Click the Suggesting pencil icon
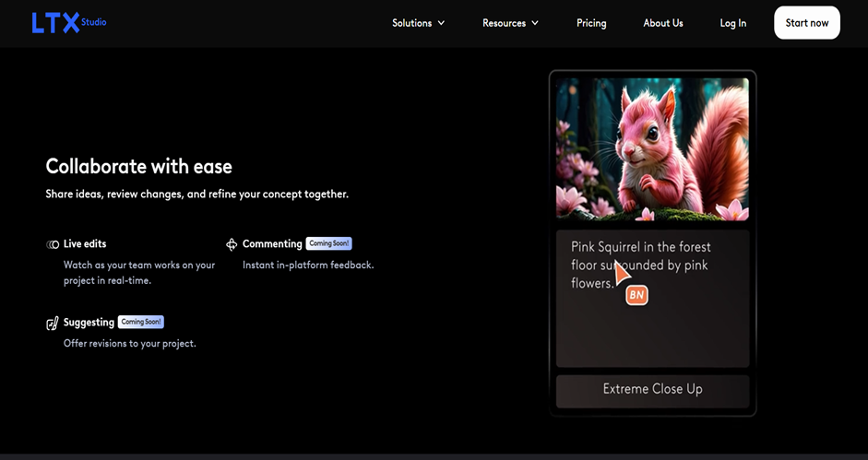This screenshot has height=460, width=868. coord(53,323)
